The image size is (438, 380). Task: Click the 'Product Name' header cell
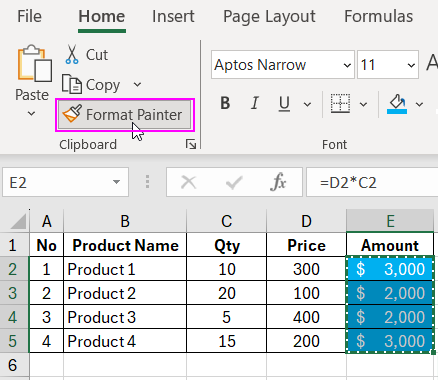(x=125, y=245)
